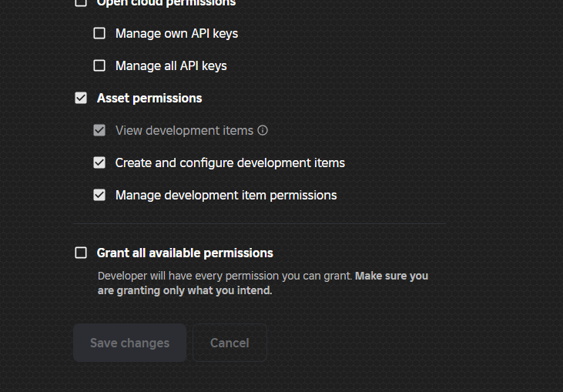Click the 'View development items' label text
This screenshot has height=392, width=563.
click(x=184, y=130)
